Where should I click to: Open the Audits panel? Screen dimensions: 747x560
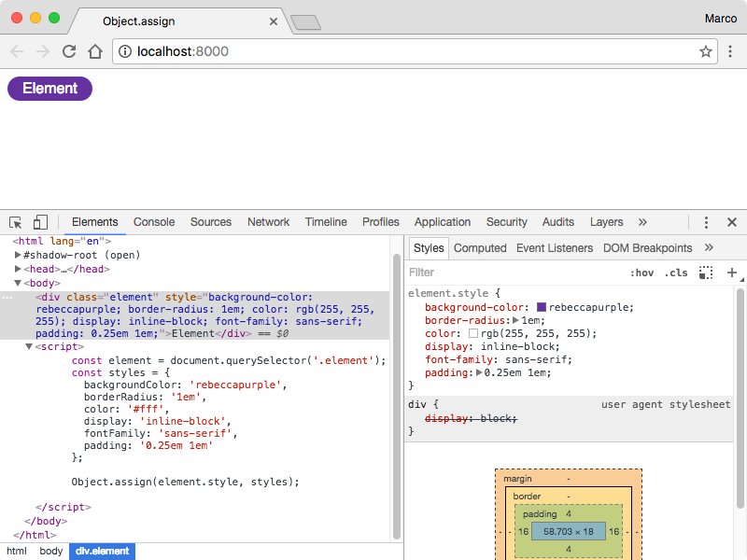point(557,222)
